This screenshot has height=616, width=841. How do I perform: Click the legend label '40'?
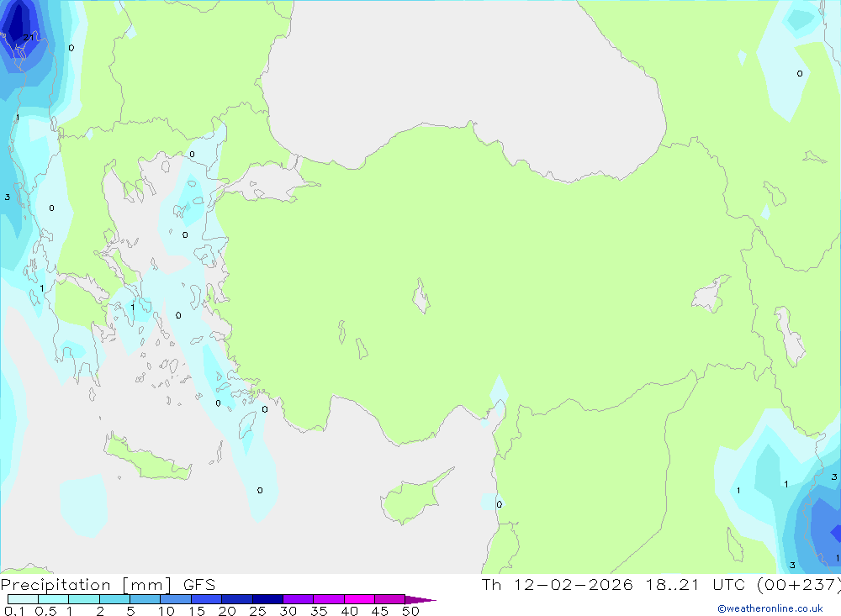350,611
